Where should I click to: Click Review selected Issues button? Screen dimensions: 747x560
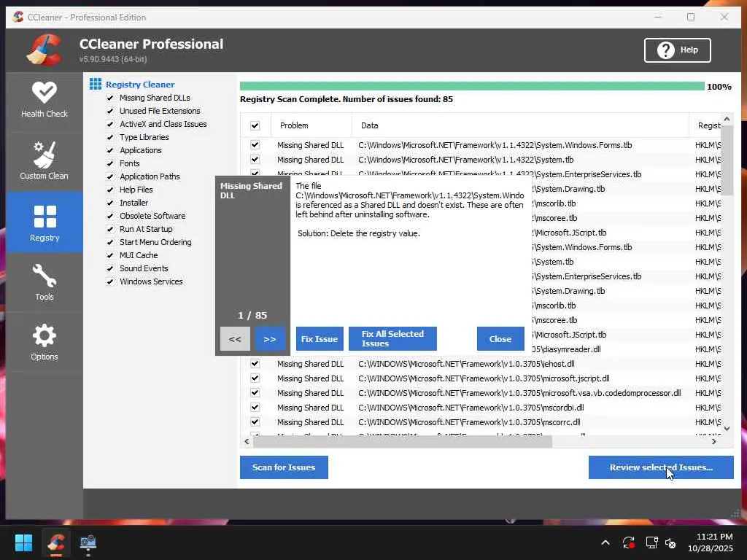661,467
